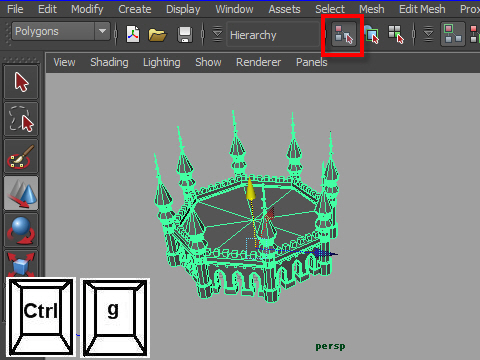The width and height of the screenshot is (480, 360).
Task: Select the Move tool
Action: (x=21, y=193)
